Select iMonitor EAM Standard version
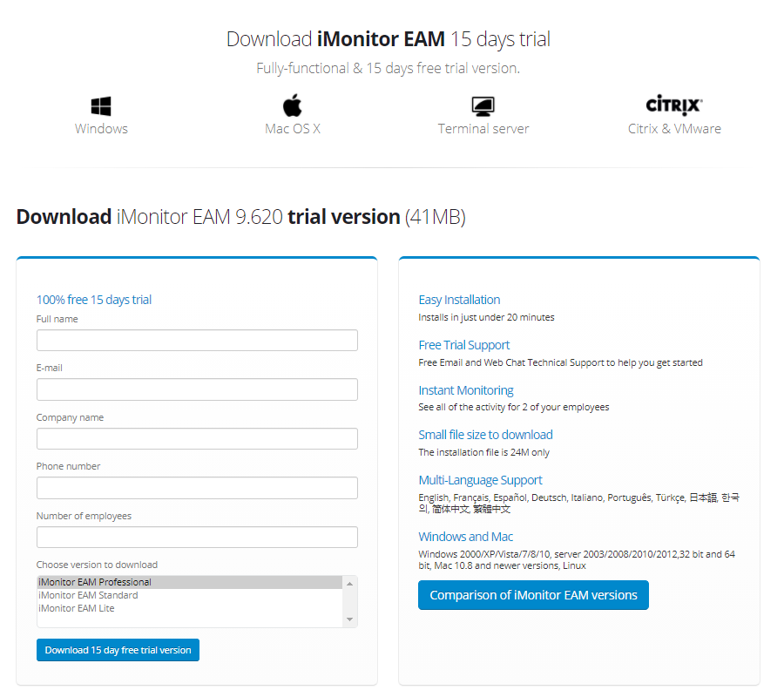Image resolution: width=784 pixels, height=697 pixels. click(190, 595)
